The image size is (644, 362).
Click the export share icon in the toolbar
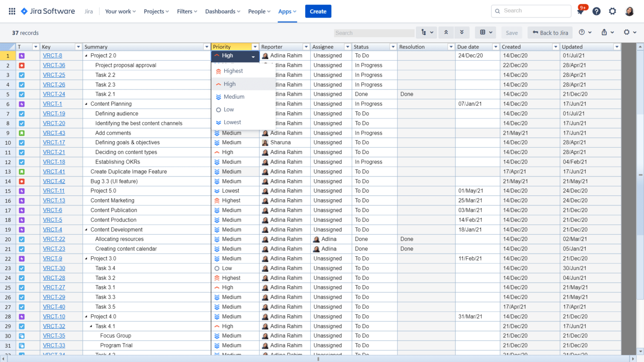[605, 32]
